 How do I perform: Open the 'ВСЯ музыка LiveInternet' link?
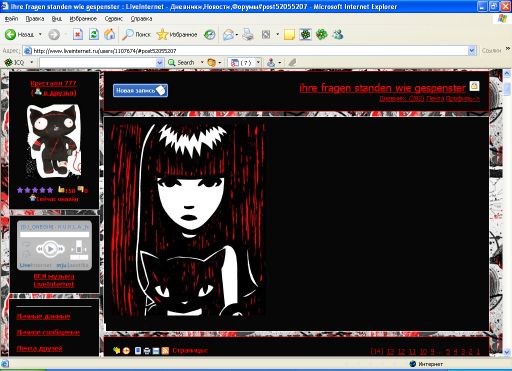54,280
